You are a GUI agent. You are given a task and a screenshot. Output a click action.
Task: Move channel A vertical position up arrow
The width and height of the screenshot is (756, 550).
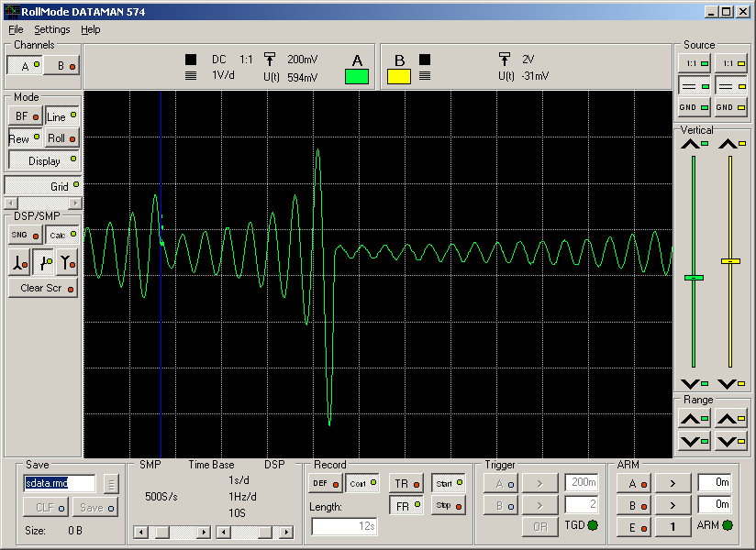(x=694, y=143)
